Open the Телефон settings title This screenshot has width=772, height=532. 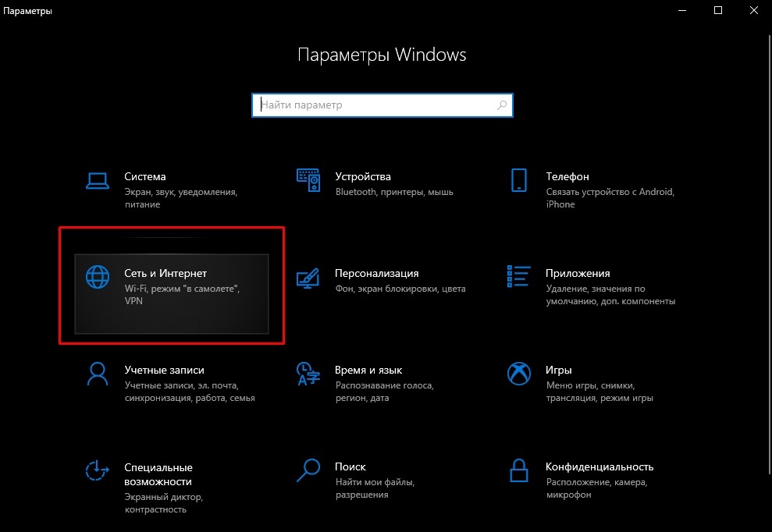coord(567,176)
